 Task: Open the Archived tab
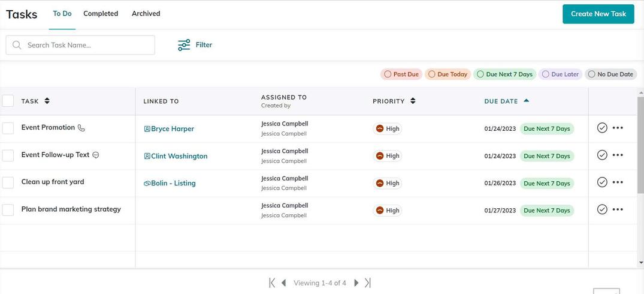click(x=146, y=13)
